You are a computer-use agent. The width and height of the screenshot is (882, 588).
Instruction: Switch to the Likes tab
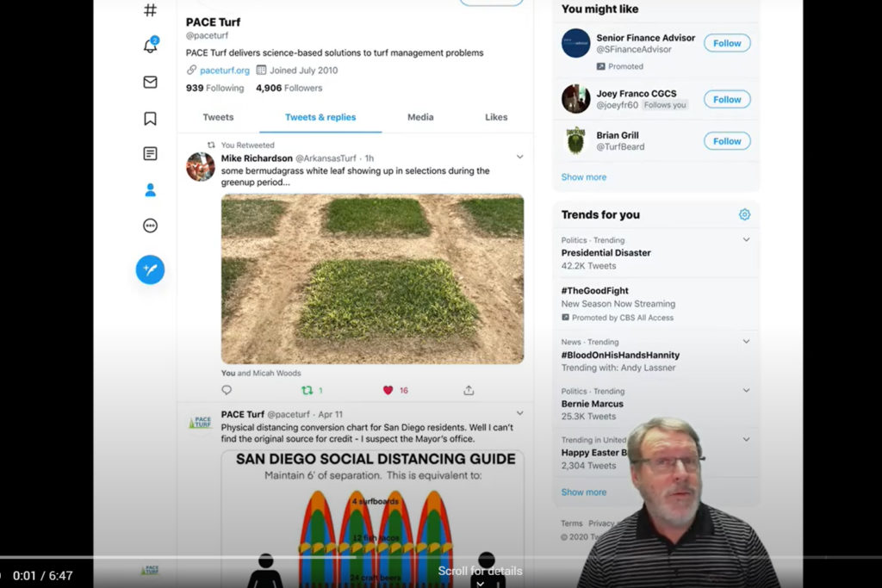pyautogui.click(x=496, y=117)
